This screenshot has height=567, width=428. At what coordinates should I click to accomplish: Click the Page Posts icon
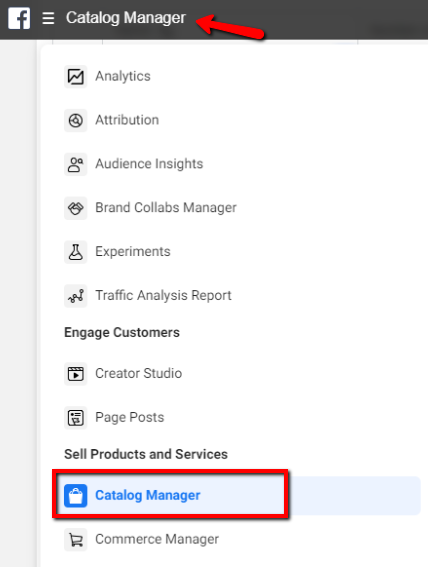tap(76, 418)
